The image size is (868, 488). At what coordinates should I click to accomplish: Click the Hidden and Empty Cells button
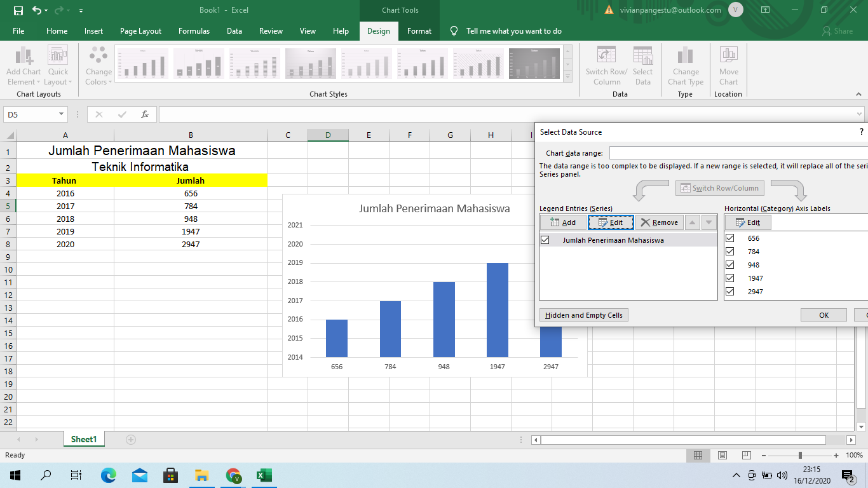click(583, 315)
